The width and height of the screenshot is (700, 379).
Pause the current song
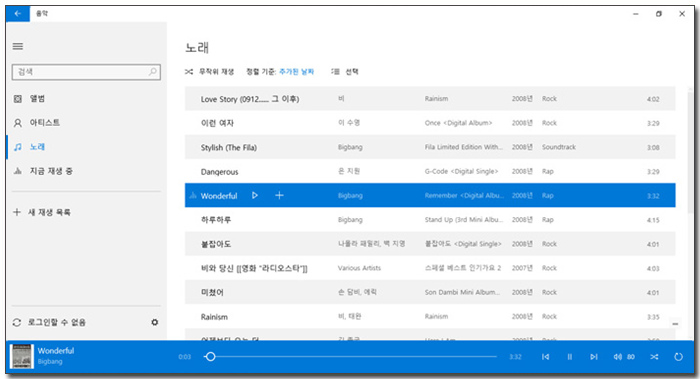(x=570, y=357)
